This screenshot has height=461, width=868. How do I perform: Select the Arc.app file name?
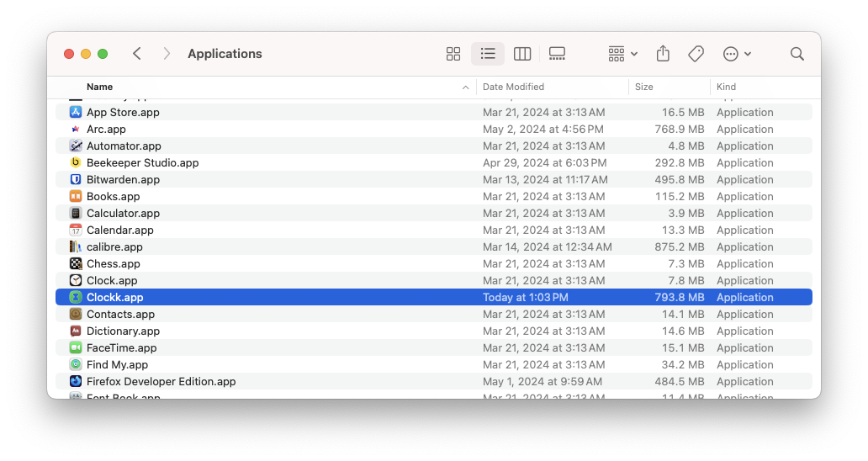(x=106, y=129)
